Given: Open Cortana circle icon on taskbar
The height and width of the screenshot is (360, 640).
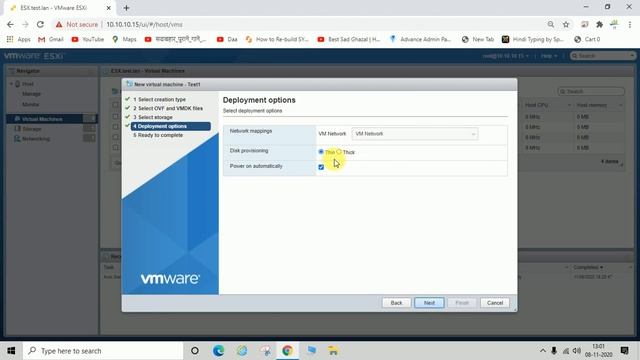Looking at the screenshot, I should [195, 351].
